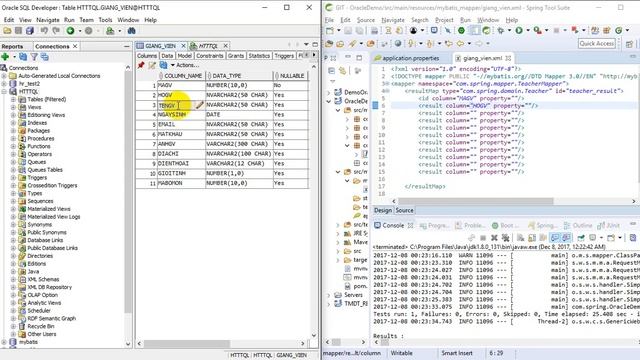Toggle Show Console When Standard Out Changes
This screenshot has width=640, height=360.
[555, 237]
